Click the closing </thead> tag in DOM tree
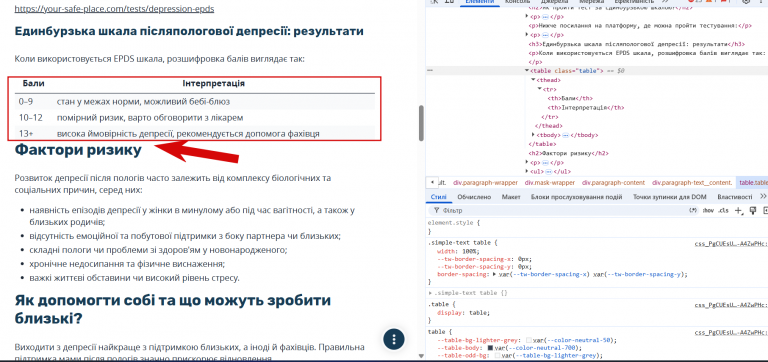The width and height of the screenshot is (768, 362). 548,126
